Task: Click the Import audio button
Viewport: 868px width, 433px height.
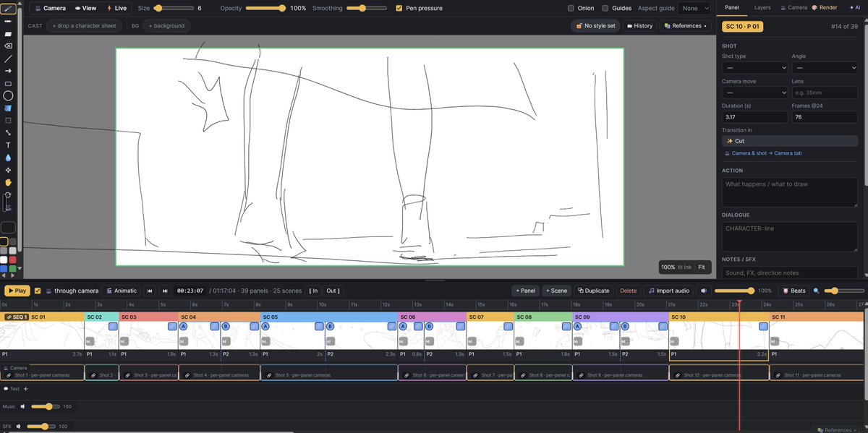Action: (669, 291)
